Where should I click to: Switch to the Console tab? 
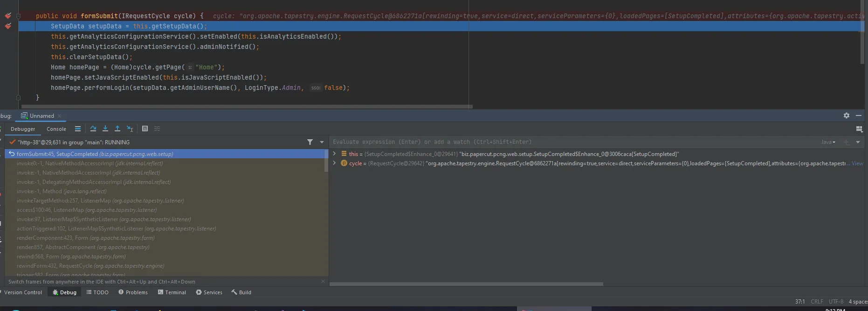click(56, 129)
